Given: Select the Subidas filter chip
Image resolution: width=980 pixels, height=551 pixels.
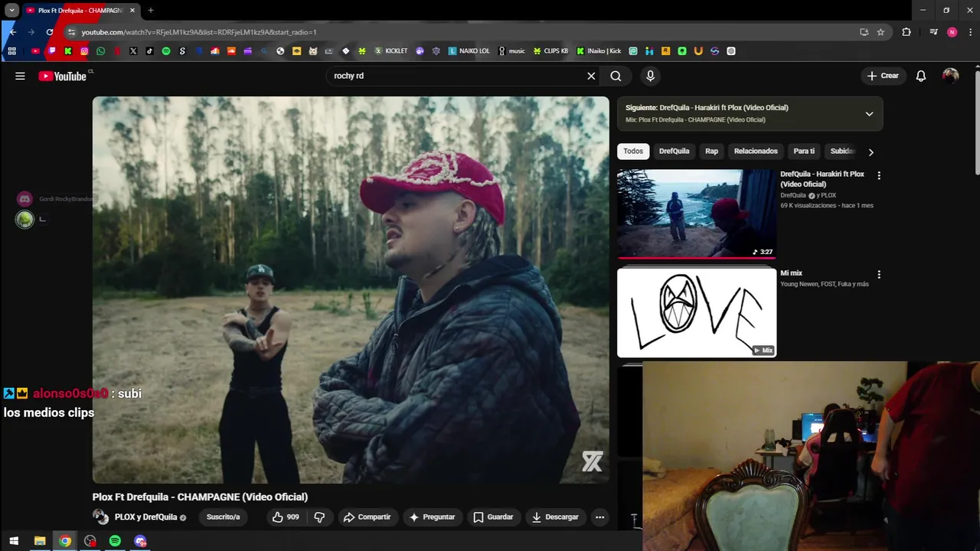Looking at the screenshot, I should coord(842,151).
